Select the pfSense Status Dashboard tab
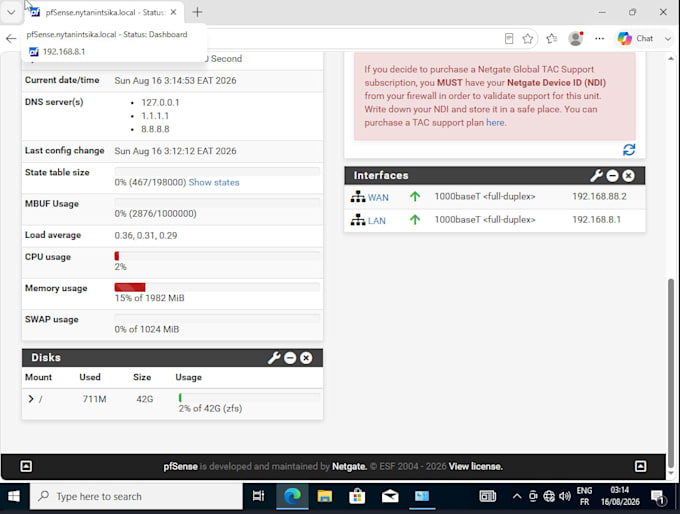This screenshot has height=514, width=680. (x=104, y=13)
